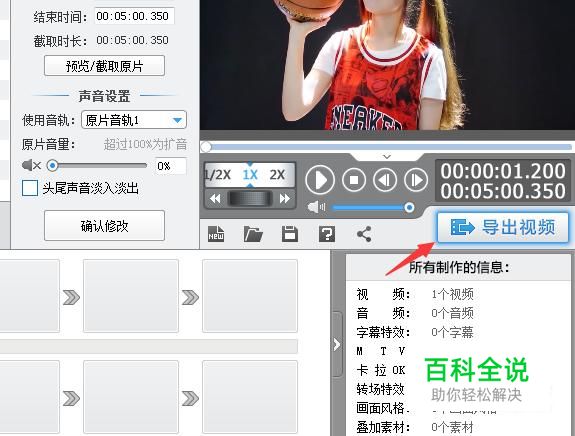Fast-forward with the double-right arrow

click(x=285, y=199)
